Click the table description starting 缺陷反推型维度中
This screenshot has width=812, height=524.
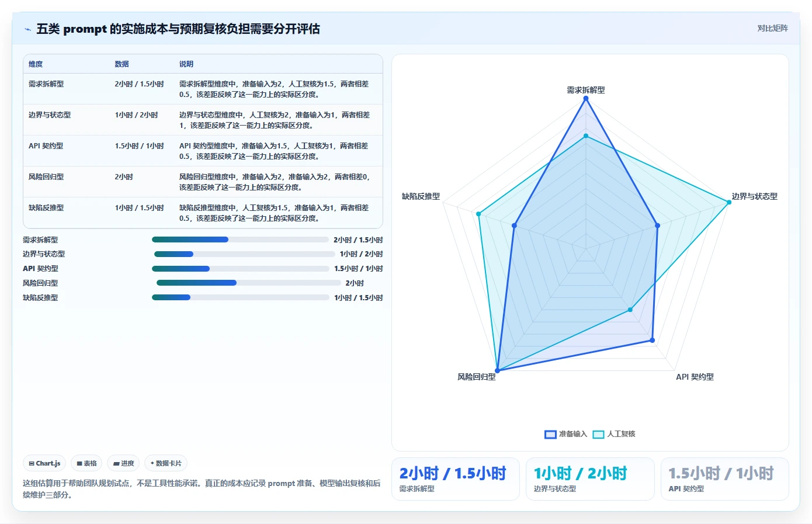[274, 213]
